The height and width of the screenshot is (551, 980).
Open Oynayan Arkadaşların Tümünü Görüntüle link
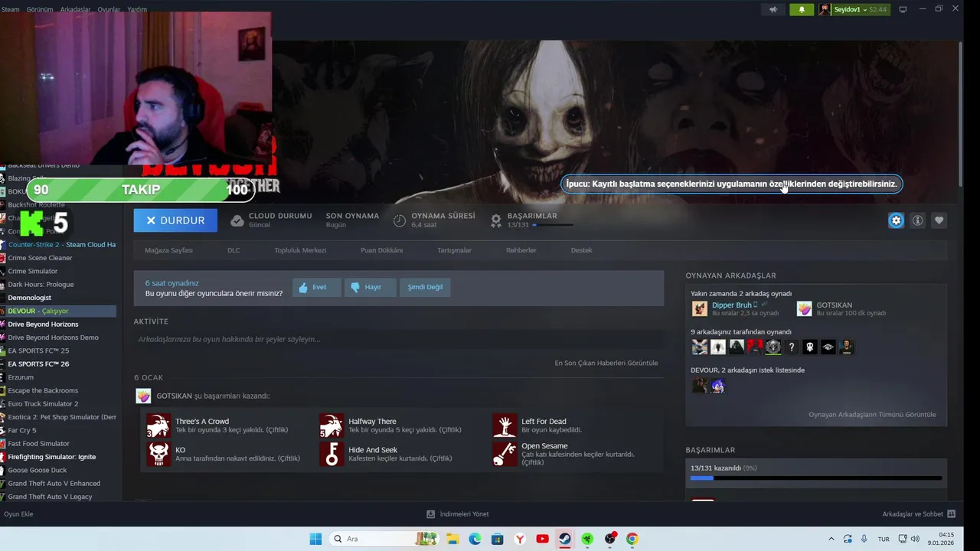(x=872, y=415)
